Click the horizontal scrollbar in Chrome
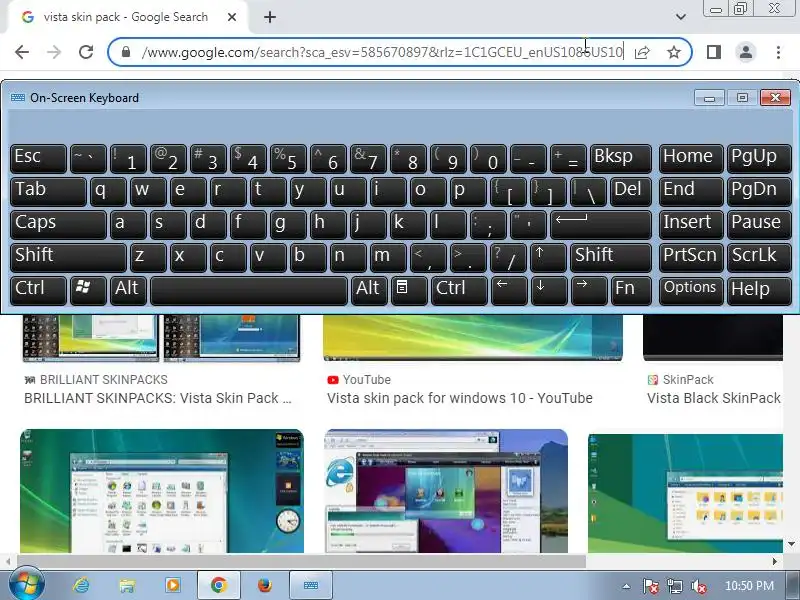Viewport: 800px width, 600px height. 301,561
